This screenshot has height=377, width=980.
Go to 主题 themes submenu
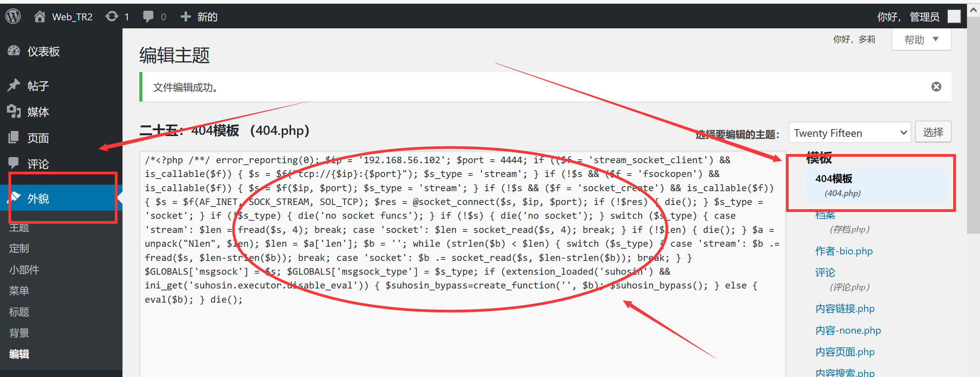pos(19,228)
